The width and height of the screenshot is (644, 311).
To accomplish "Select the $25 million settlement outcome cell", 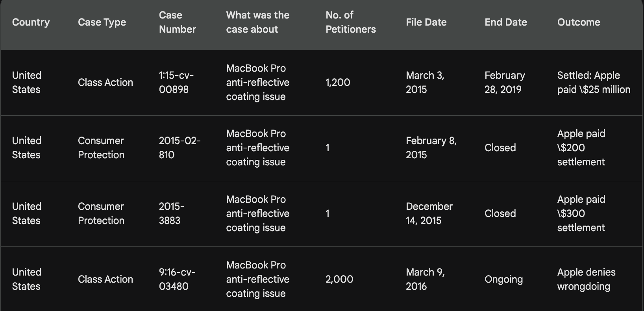I will pyautogui.click(x=594, y=82).
